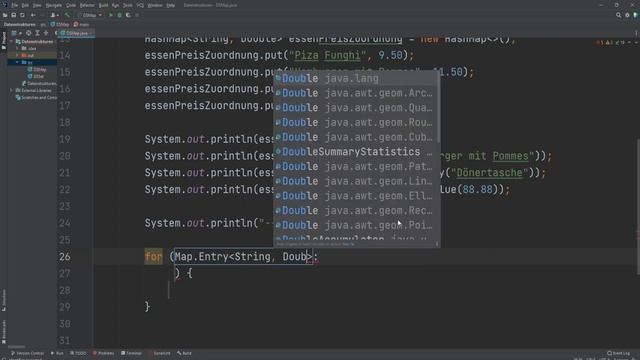640x360 pixels.
Task: Click the Search Everywhere magnifier icon
Action: (618, 15)
